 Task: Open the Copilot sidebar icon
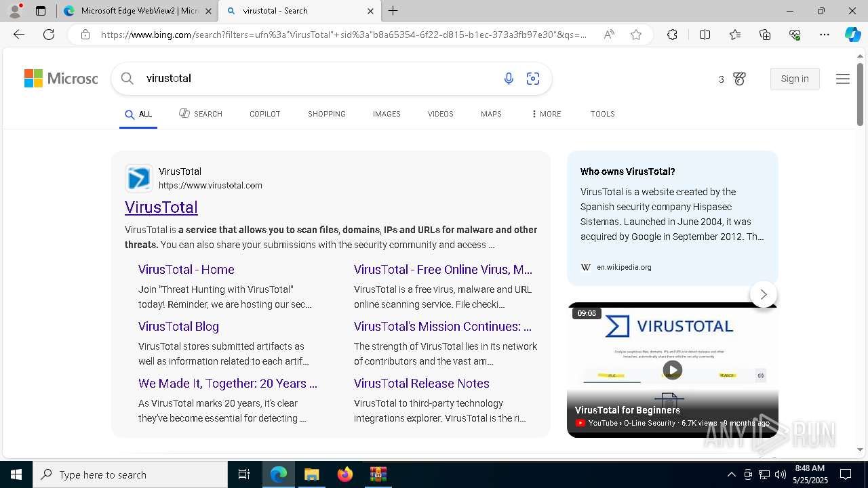[x=852, y=35]
